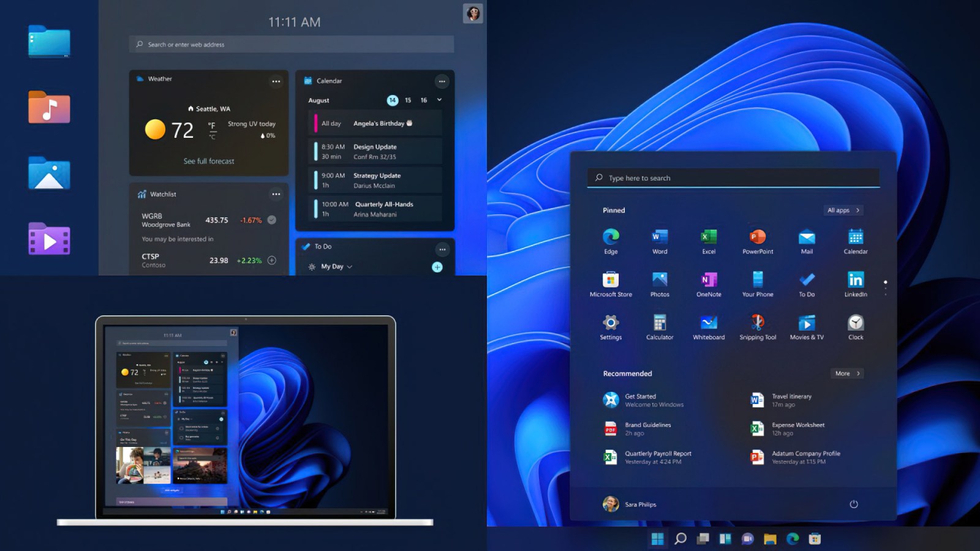Open the Weather widget options menu
Image resolution: width=980 pixels, height=551 pixels.
coord(276,81)
